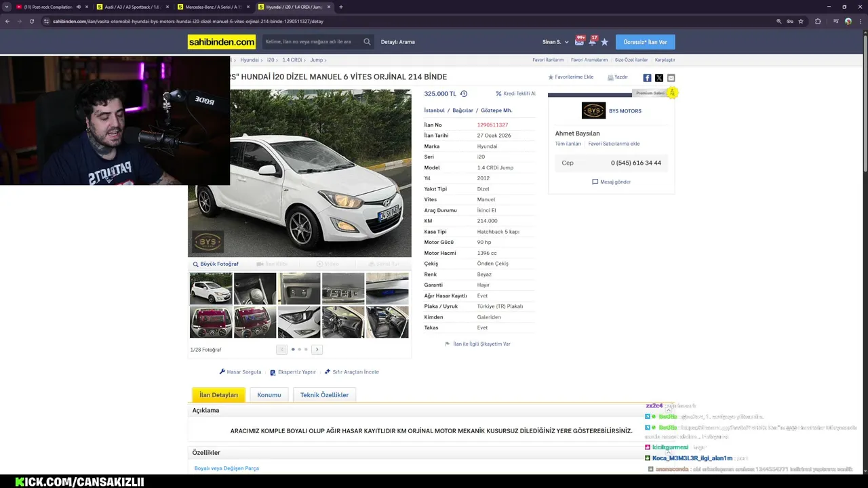Screen dimensions: 868x488
Task: Share listing via email icon
Action: pyautogui.click(x=671, y=78)
